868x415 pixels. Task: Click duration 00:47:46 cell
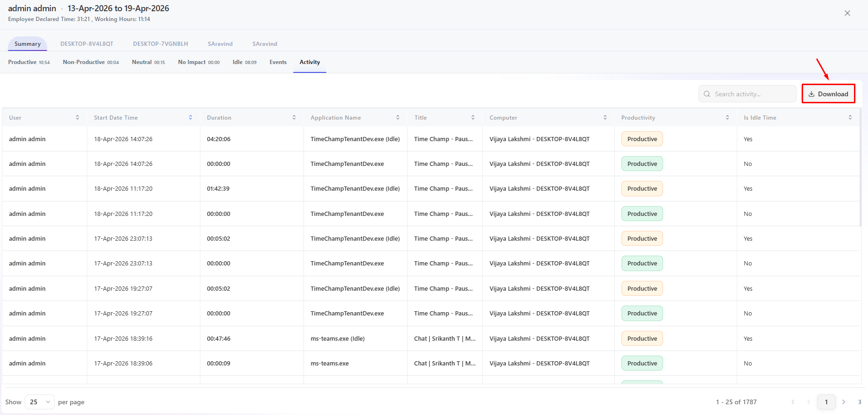pyautogui.click(x=219, y=339)
